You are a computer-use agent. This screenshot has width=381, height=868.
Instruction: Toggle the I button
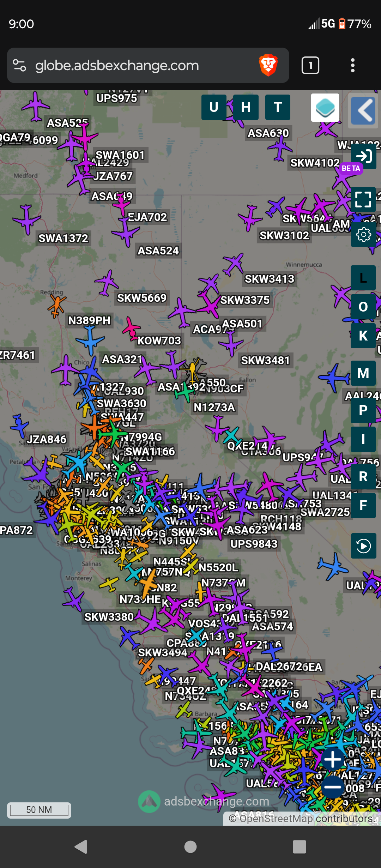pyautogui.click(x=363, y=440)
